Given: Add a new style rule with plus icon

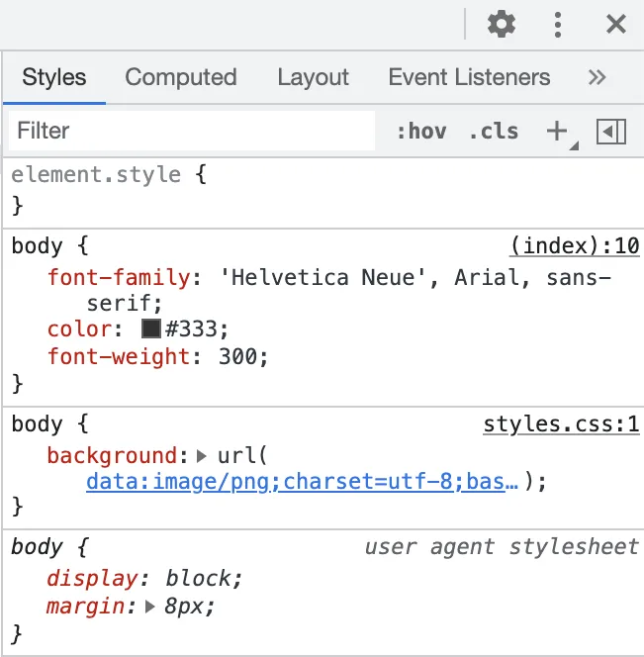Looking at the screenshot, I should coord(558,132).
